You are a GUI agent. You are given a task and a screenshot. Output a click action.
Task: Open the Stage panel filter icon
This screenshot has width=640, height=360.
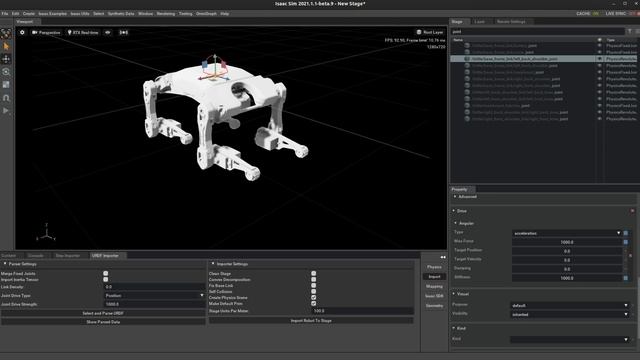629,31
